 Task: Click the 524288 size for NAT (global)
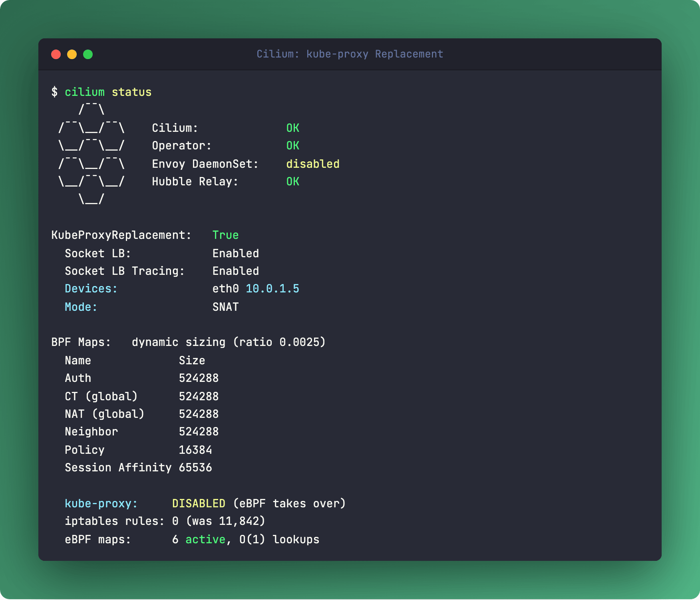click(199, 414)
